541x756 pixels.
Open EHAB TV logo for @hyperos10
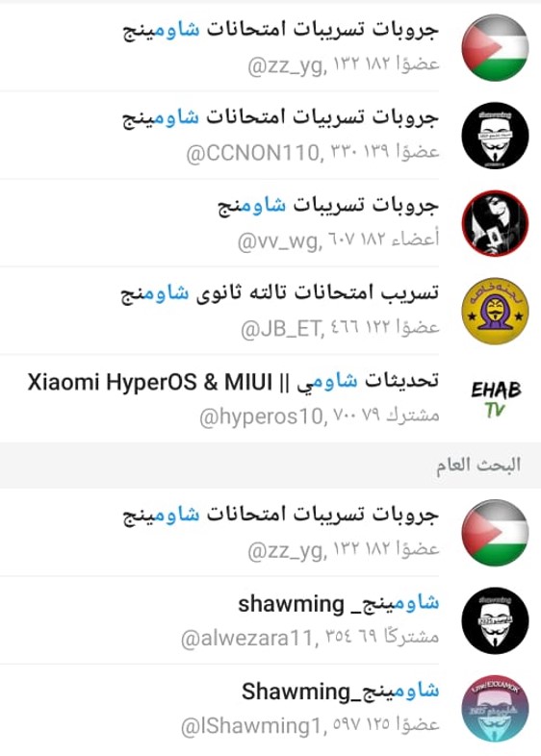(x=496, y=399)
